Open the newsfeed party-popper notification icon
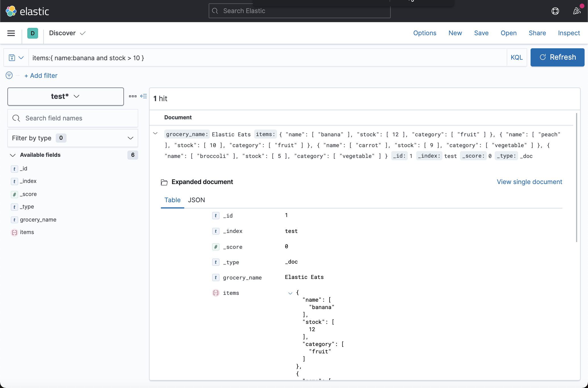The image size is (588, 388). (577, 11)
